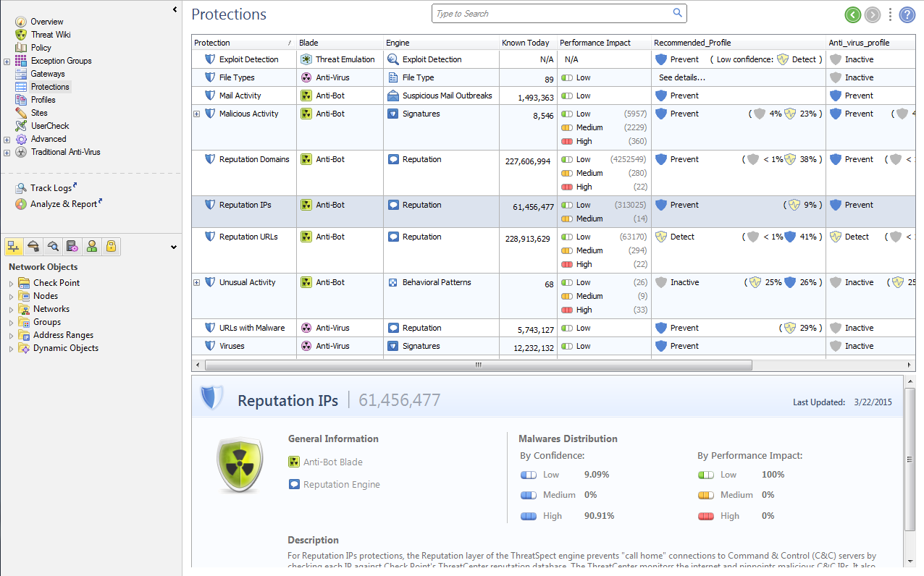Click the Suspicious Mail Outbreaks engine icon
924x576 pixels.
[x=393, y=96]
